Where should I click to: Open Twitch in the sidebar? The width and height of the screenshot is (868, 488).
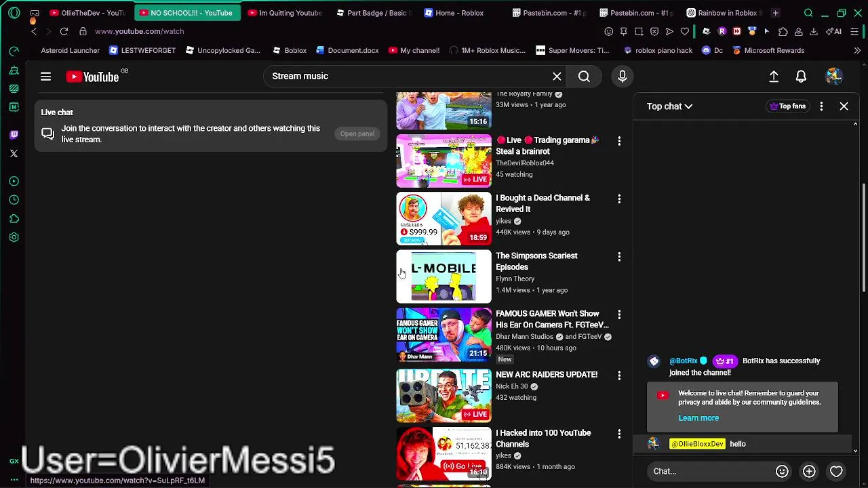pyautogui.click(x=14, y=135)
